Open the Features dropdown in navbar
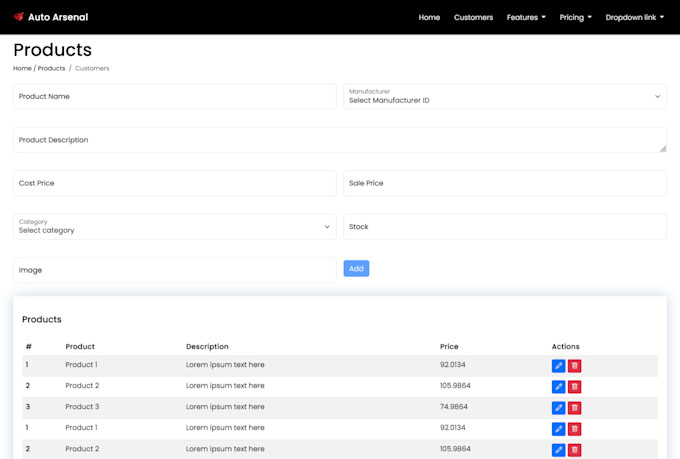The width and height of the screenshot is (680, 459). [x=526, y=17]
